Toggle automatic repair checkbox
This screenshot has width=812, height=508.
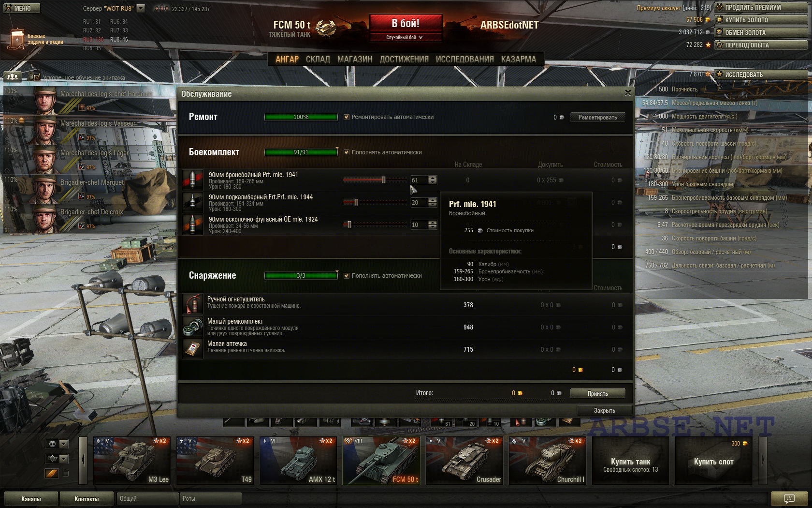pyautogui.click(x=346, y=117)
